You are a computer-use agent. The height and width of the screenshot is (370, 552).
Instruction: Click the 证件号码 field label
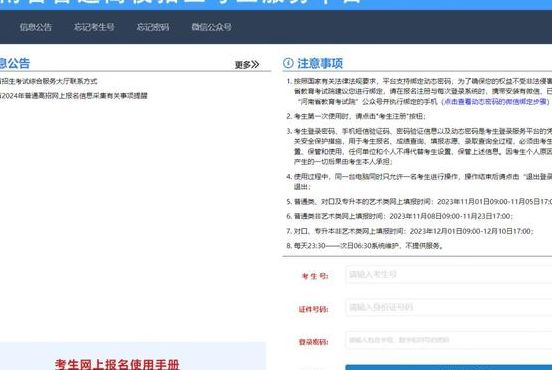pos(313,309)
